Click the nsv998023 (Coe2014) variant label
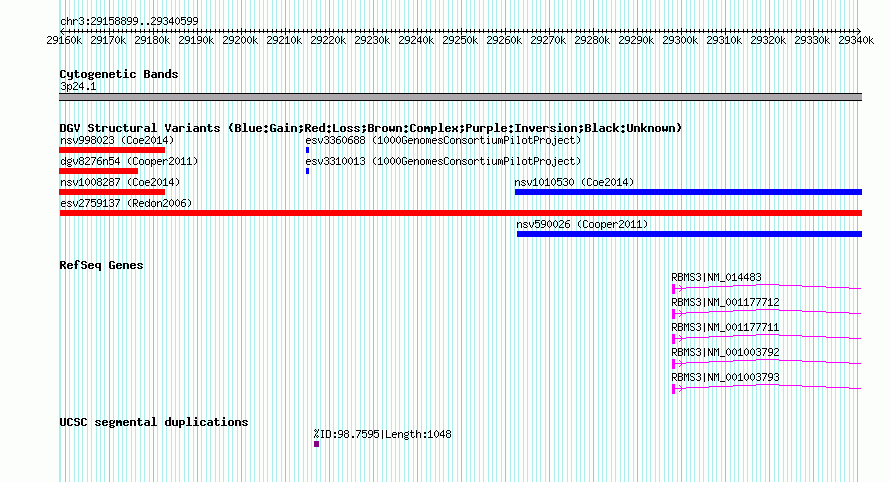Screen dimensions: 890x482 117,140
